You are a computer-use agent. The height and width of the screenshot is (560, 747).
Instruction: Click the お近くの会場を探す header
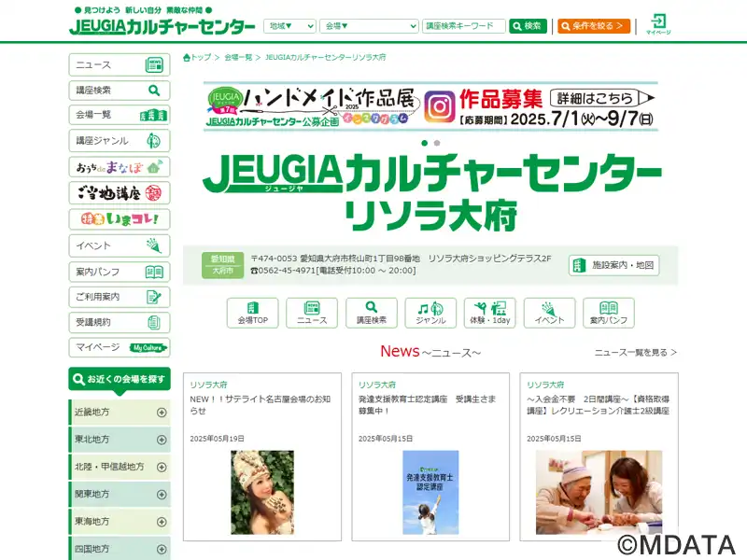[x=120, y=380]
